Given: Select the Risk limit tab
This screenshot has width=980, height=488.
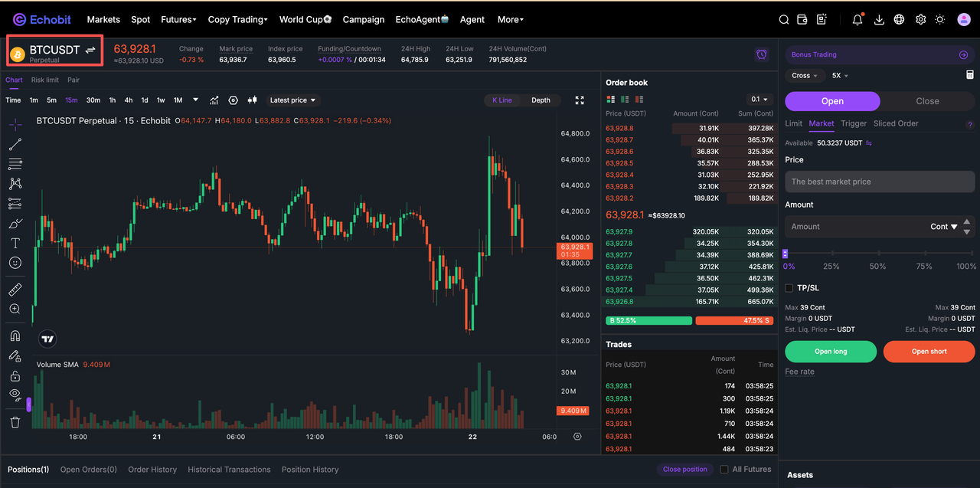Looking at the screenshot, I should tap(45, 80).
